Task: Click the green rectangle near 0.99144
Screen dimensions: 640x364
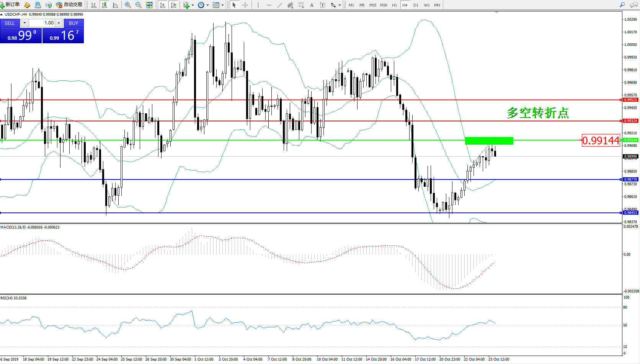Action: click(x=489, y=141)
